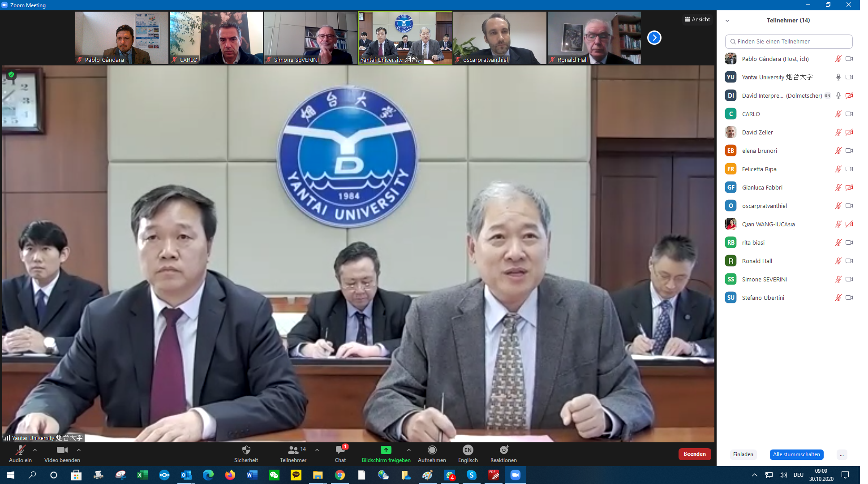The height and width of the screenshot is (484, 868).
Task: Click the red Beenden button
Action: [x=694, y=454]
